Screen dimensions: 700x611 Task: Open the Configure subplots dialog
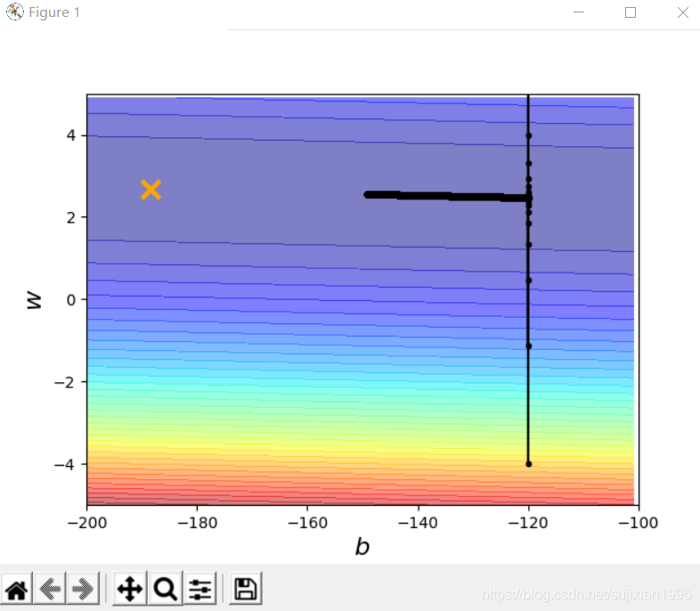[199, 589]
